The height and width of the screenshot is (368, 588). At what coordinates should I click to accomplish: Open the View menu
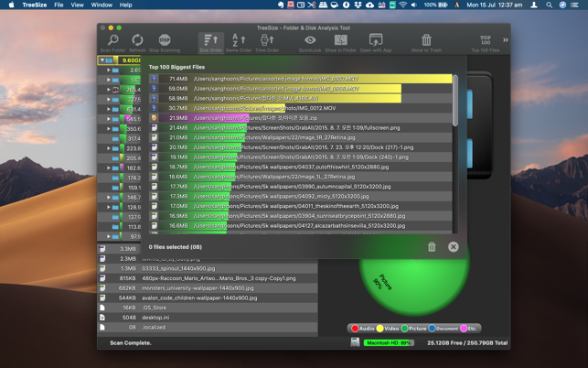click(77, 5)
